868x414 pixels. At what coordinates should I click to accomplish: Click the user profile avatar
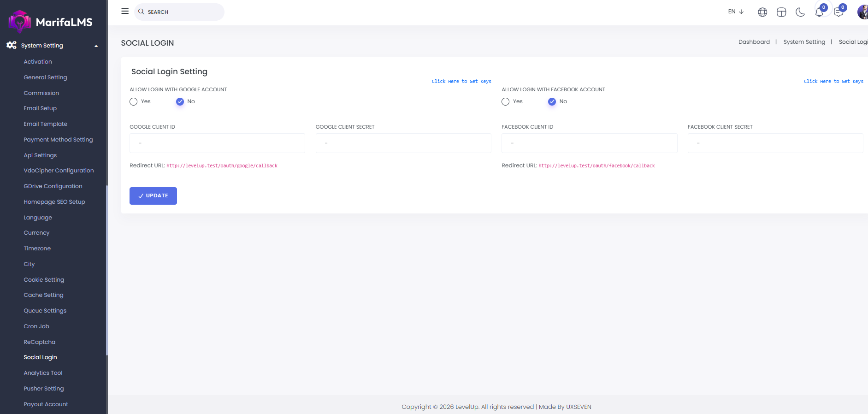[x=862, y=12]
